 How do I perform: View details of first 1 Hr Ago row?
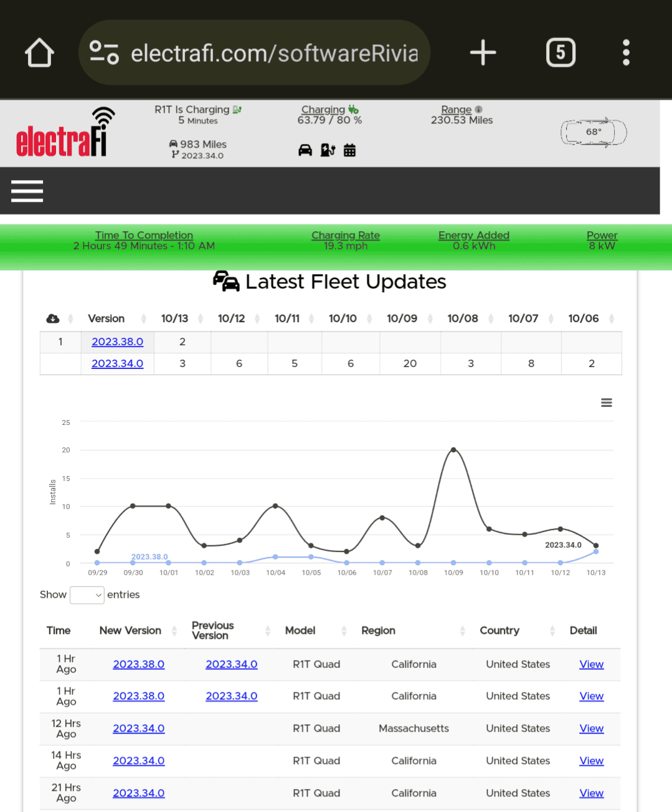[x=591, y=664]
